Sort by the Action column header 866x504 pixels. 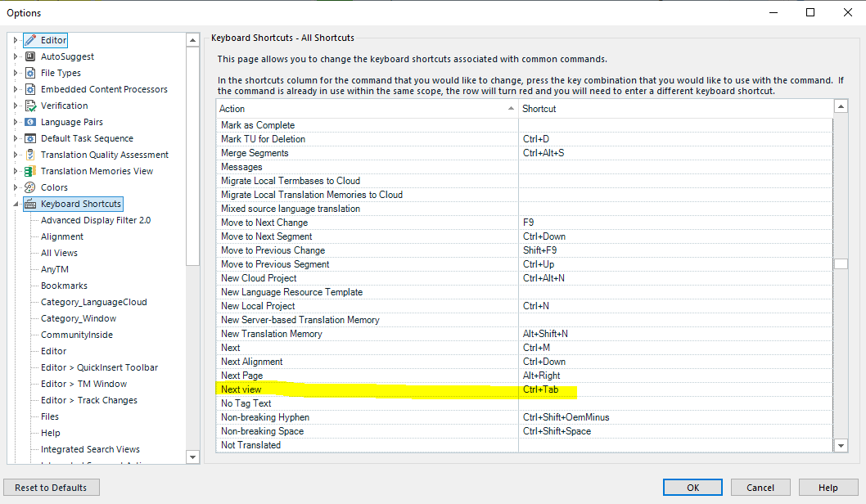click(x=368, y=109)
